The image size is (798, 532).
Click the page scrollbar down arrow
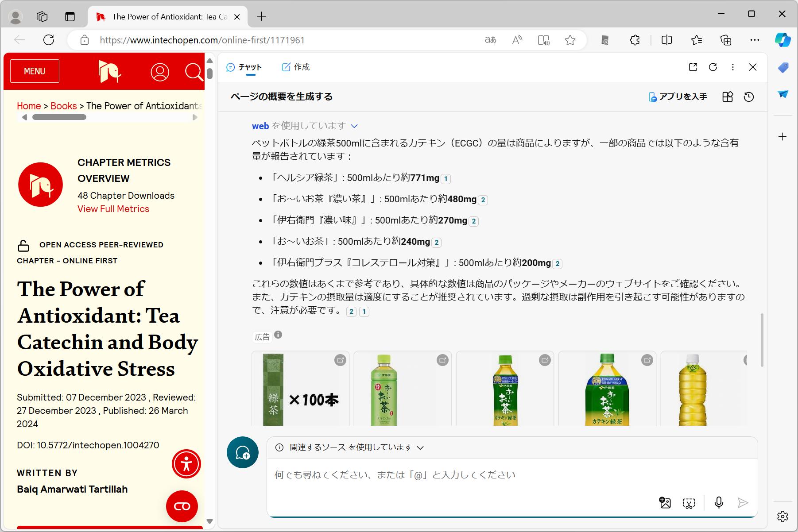(210, 521)
